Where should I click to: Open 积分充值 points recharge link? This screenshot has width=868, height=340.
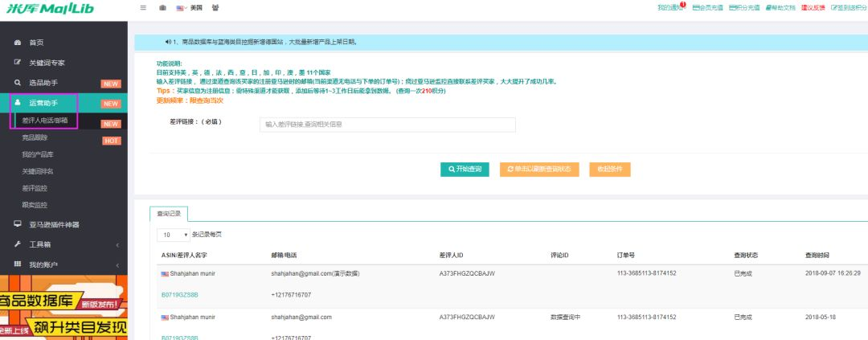click(x=744, y=8)
